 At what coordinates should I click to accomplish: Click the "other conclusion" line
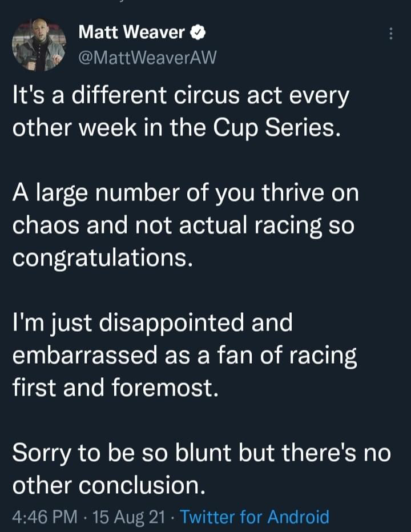coord(108,486)
